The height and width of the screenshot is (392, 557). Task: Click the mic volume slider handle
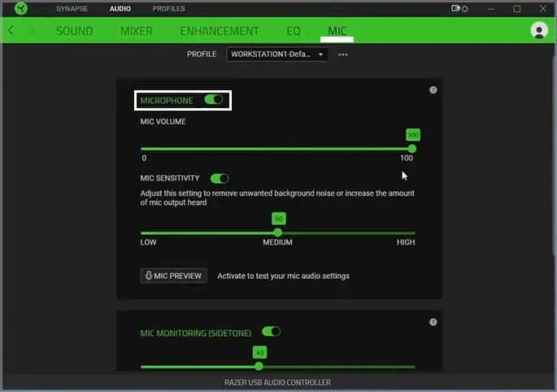tap(412, 149)
